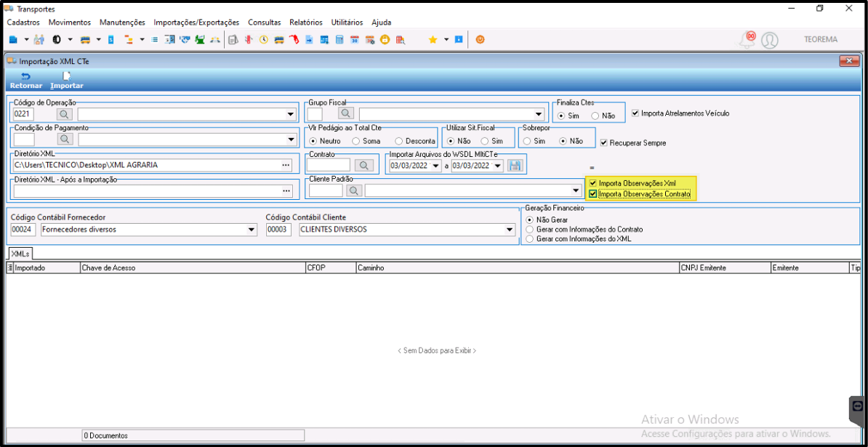Click the blue S document toolbar icon
Image resolution: width=868 pixels, height=447 pixels.
(110, 40)
